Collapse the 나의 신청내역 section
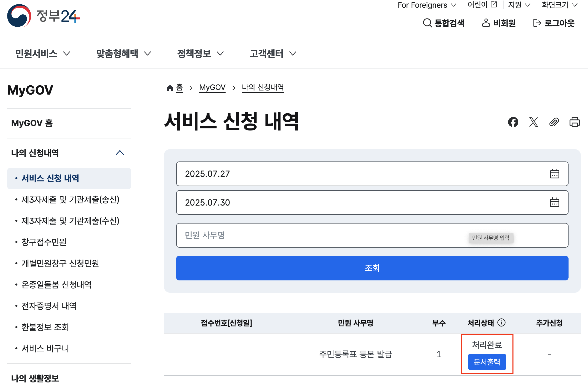 (x=120, y=153)
